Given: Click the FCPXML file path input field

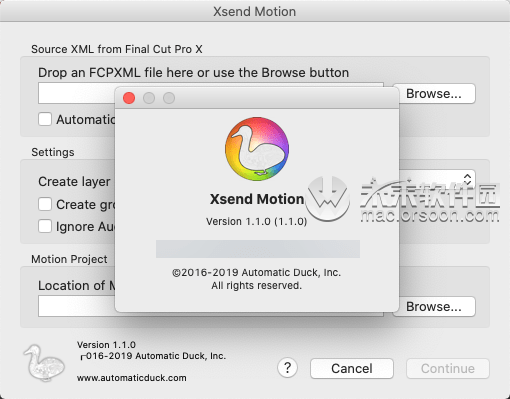Looking at the screenshot, I should (x=211, y=93).
